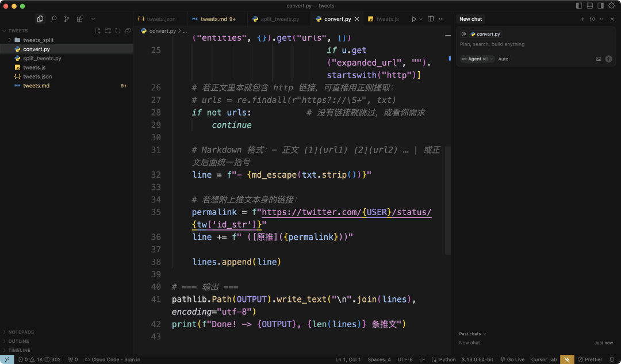The height and width of the screenshot is (364, 621).
Task: Collapse the Past chats list
Action: 472,334
